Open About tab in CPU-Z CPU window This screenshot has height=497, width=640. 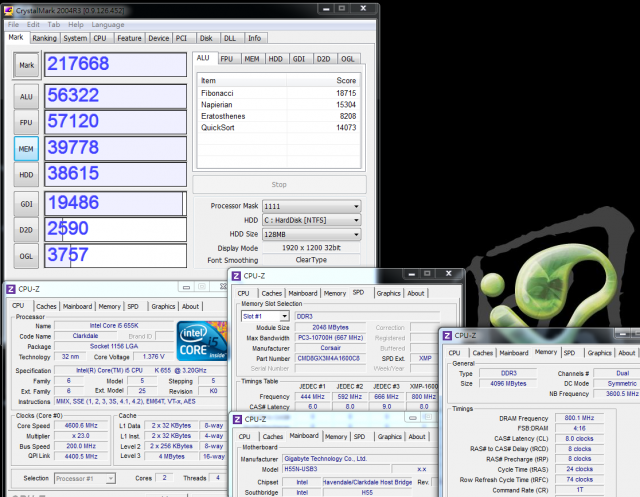click(190, 306)
